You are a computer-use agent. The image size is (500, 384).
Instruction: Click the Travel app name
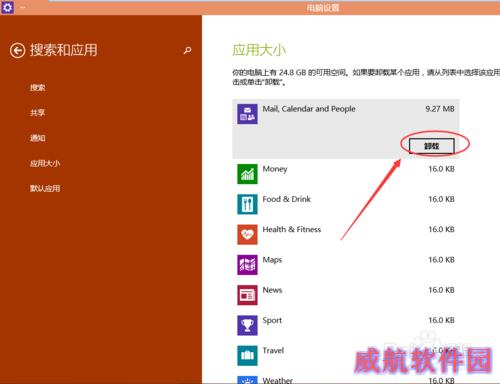[273, 351]
